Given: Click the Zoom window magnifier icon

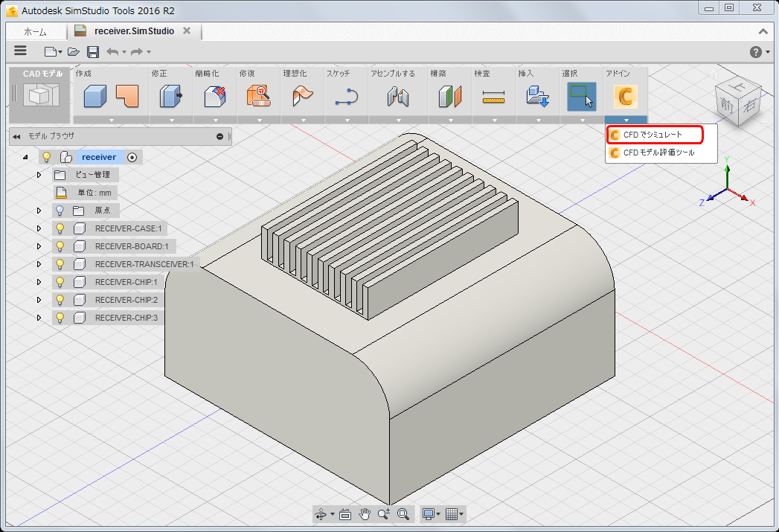Looking at the screenshot, I should [403, 515].
